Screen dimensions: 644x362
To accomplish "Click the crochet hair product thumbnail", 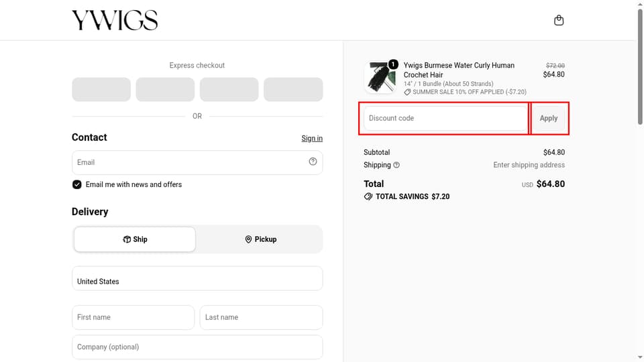I will coord(381,78).
